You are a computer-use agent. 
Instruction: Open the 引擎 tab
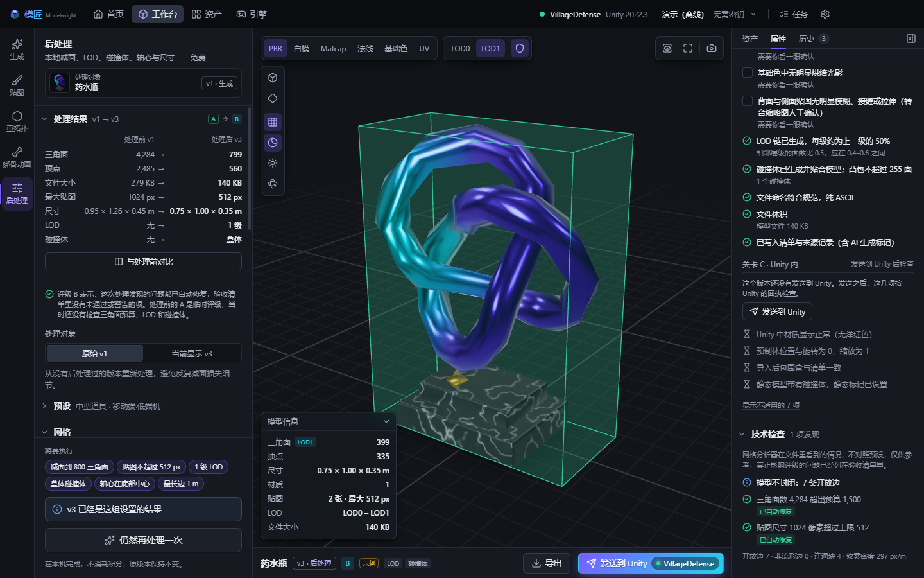tap(252, 14)
